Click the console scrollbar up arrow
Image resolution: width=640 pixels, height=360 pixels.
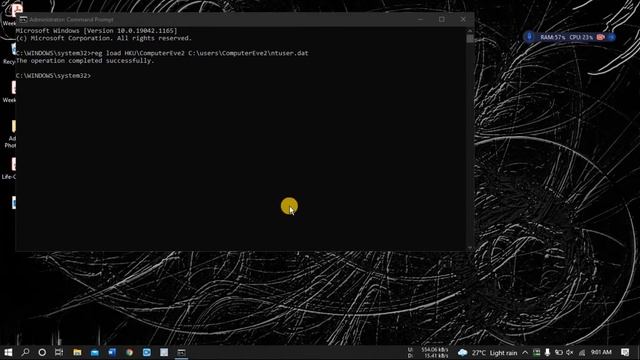coord(470,31)
